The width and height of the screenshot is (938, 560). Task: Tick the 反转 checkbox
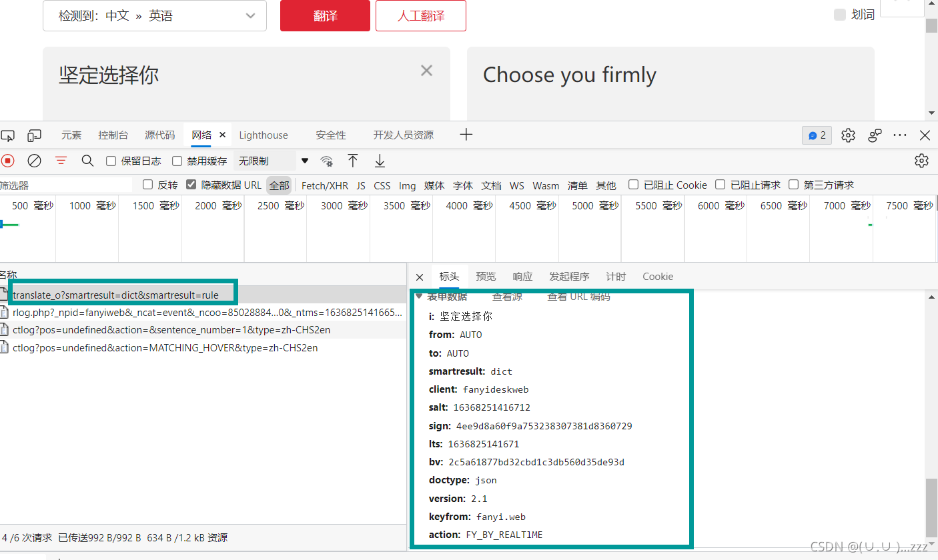point(148,185)
